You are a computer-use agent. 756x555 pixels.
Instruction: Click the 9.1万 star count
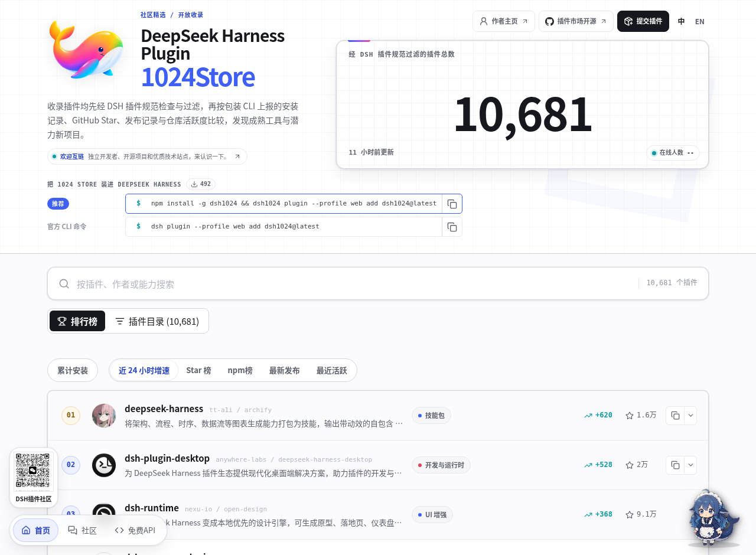coord(641,514)
